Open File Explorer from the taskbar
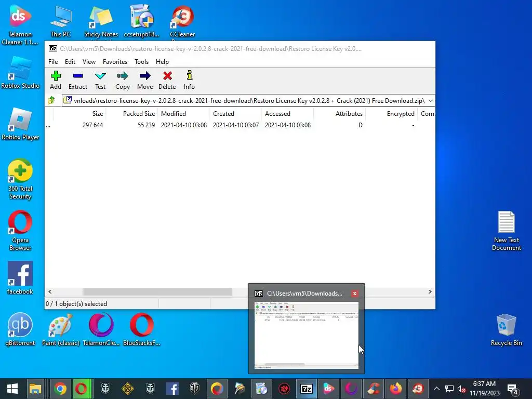Image resolution: width=532 pixels, height=399 pixels. tap(35, 389)
